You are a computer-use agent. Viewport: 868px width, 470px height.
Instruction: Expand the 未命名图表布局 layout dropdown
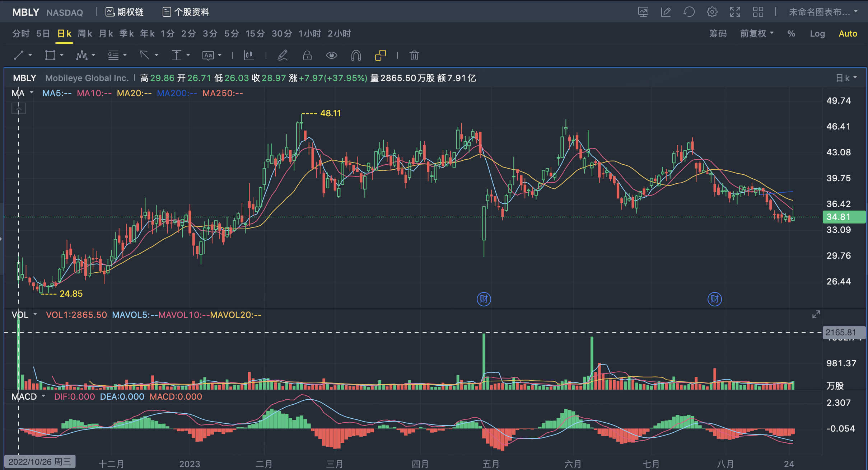click(823, 12)
